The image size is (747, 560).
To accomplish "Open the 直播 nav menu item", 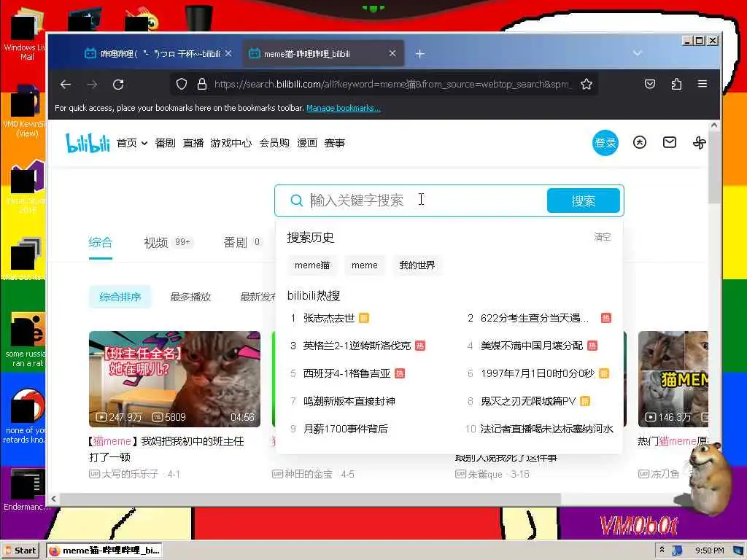I will [x=193, y=143].
